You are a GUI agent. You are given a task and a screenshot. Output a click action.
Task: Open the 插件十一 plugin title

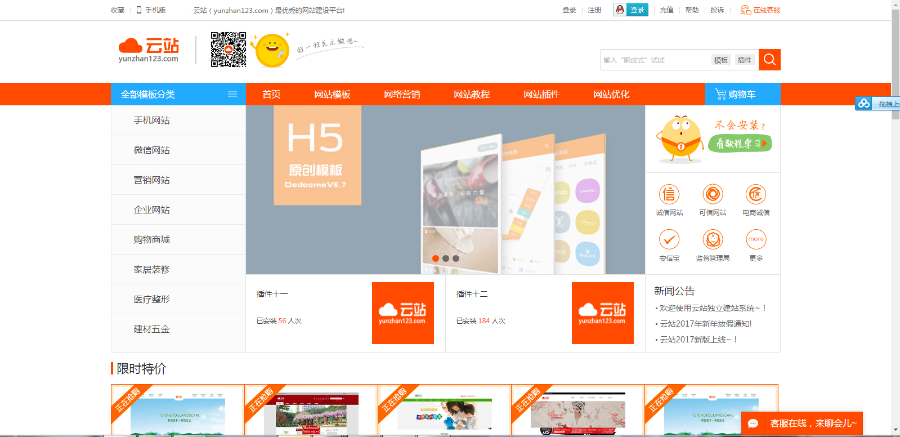(x=272, y=294)
